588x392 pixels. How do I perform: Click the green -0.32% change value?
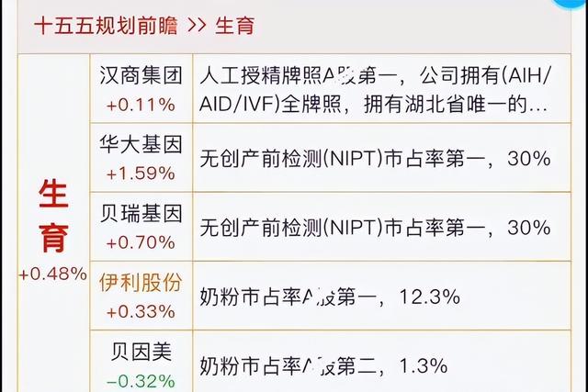pos(140,380)
